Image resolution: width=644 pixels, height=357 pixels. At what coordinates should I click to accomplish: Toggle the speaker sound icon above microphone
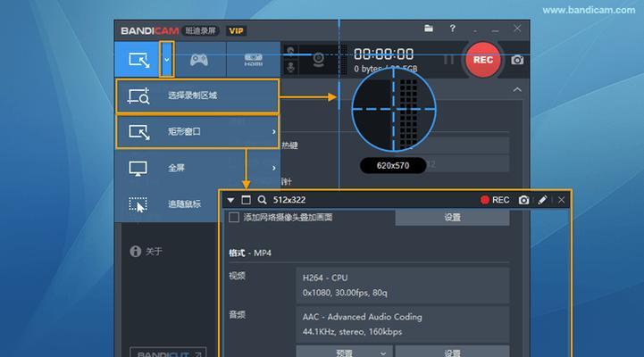[x=290, y=51]
